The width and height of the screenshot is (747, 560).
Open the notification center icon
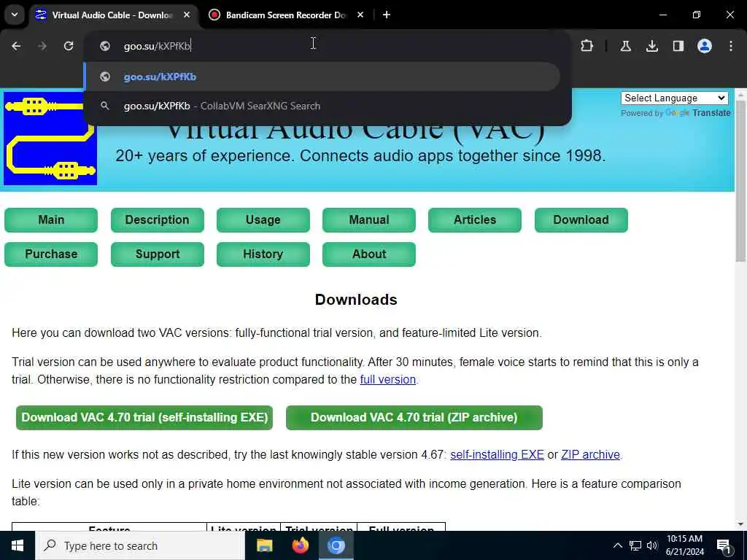[x=724, y=545]
